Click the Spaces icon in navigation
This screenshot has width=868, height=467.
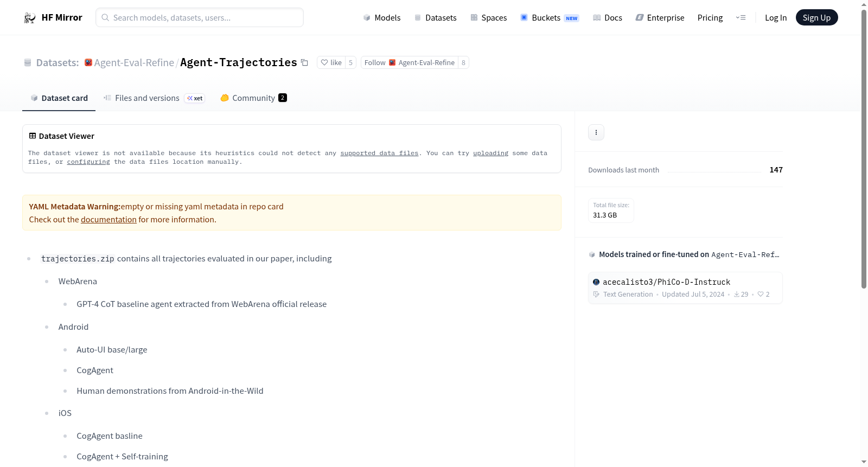(x=474, y=18)
